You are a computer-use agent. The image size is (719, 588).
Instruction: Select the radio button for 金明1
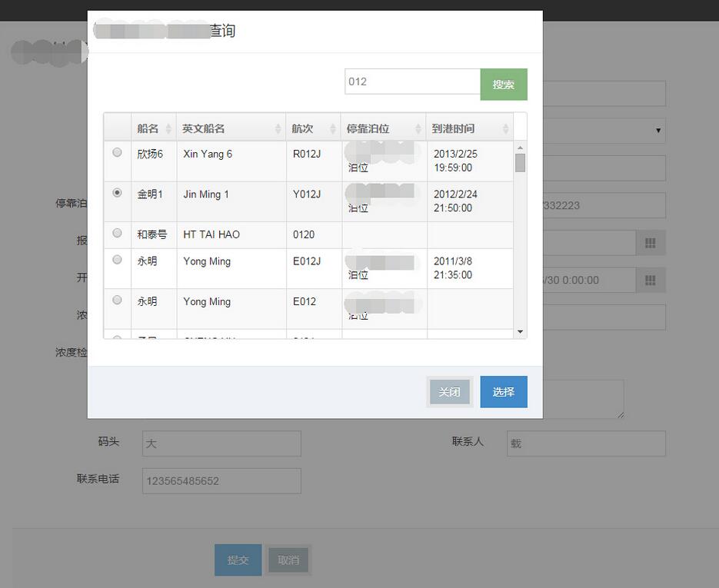point(117,194)
